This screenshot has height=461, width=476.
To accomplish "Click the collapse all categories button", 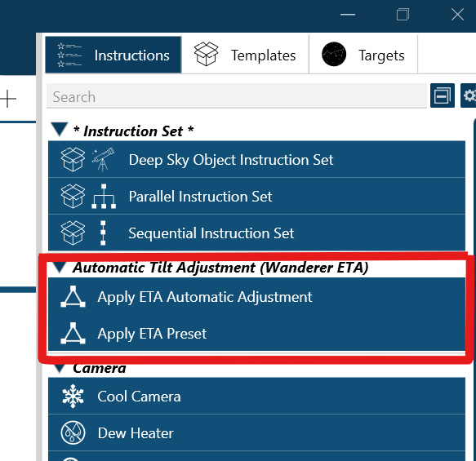I will 443,95.
